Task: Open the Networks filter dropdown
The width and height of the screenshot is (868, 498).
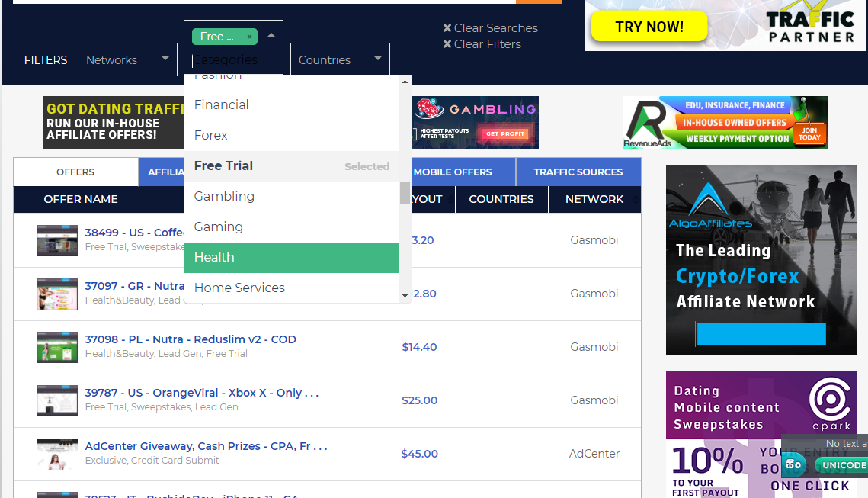Action: (127, 59)
